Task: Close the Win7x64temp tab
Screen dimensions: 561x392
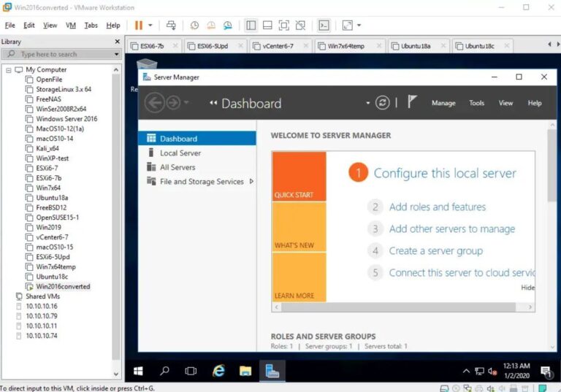Action: click(x=379, y=45)
